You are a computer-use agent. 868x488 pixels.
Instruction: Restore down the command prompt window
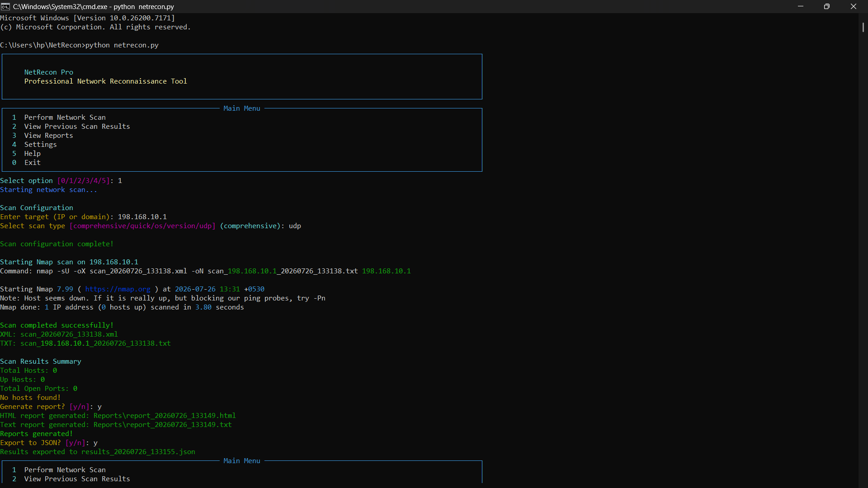tap(827, 6)
